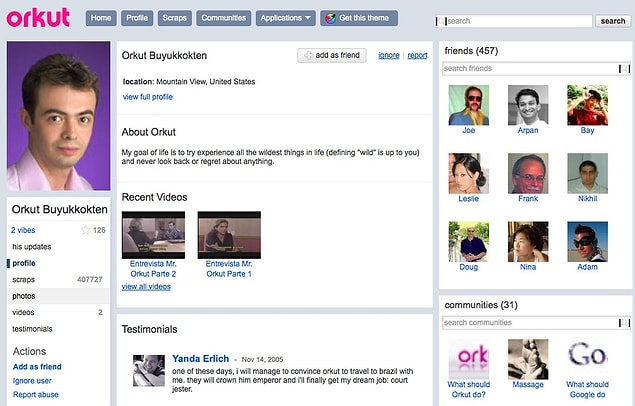Click view all videos link
The image size is (635, 406).
(146, 287)
